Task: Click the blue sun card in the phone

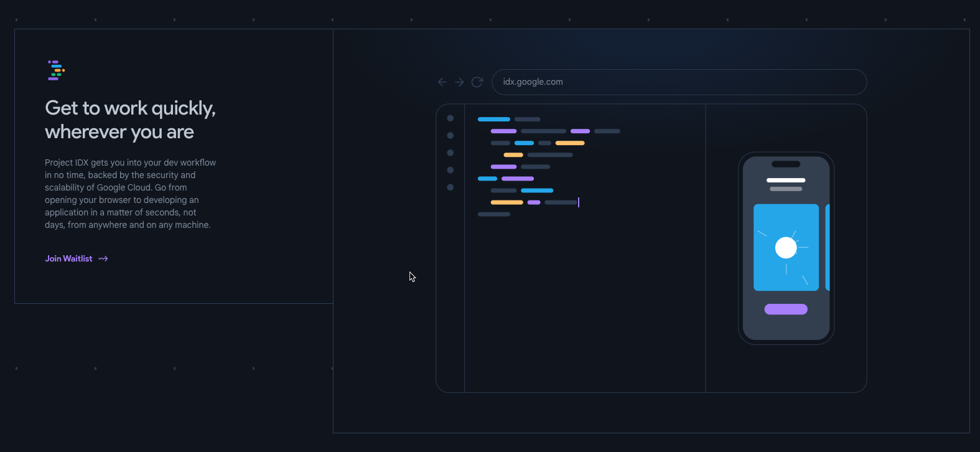Action: pos(786,247)
